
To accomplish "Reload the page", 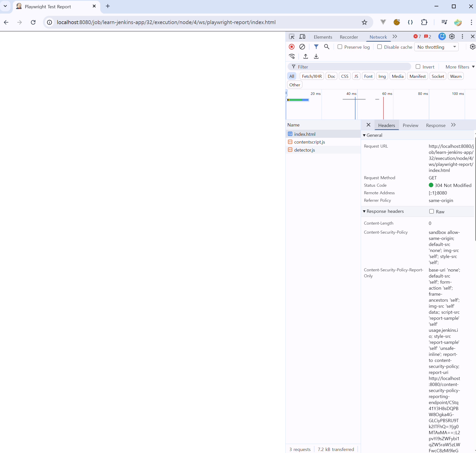I will (33, 22).
